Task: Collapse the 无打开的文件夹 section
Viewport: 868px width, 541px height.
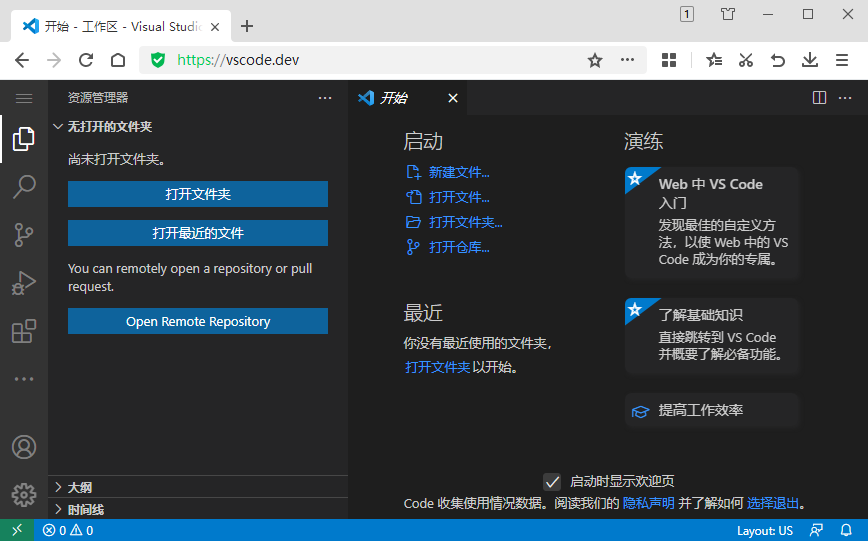Action: pyautogui.click(x=198, y=127)
